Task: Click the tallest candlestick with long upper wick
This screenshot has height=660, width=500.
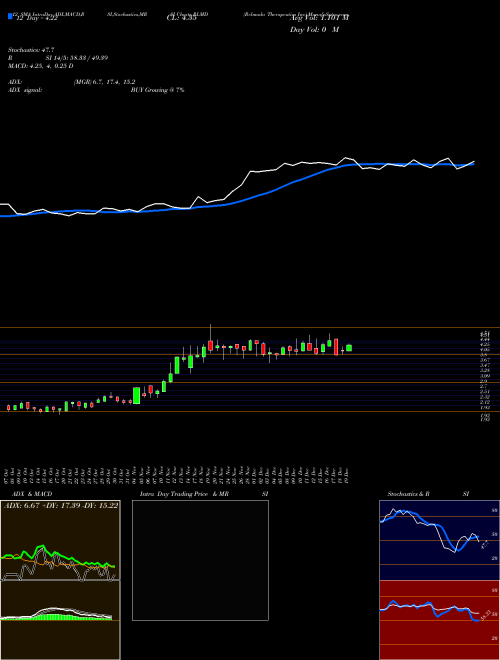Action: pyautogui.click(x=210, y=341)
